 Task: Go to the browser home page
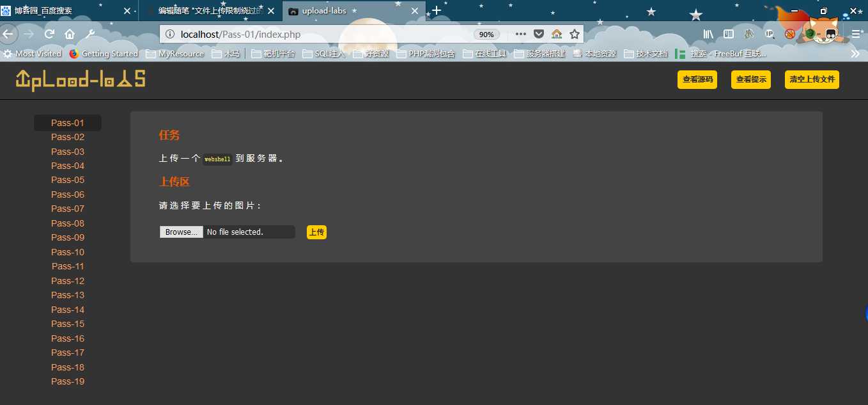[x=70, y=34]
